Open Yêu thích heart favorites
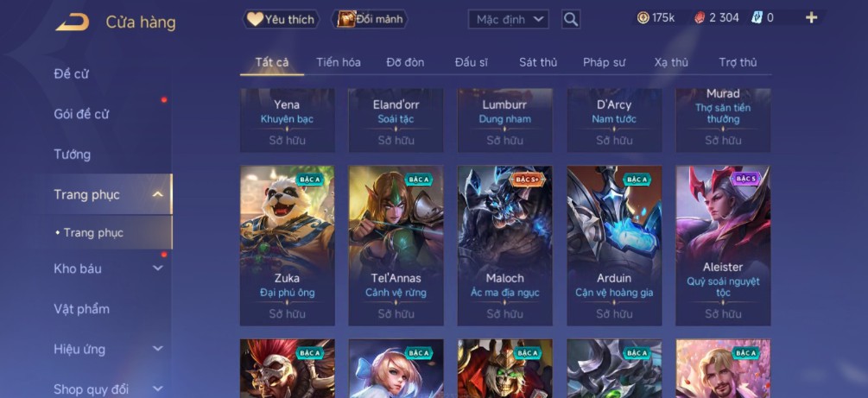The width and height of the screenshot is (868, 398). coord(282,19)
